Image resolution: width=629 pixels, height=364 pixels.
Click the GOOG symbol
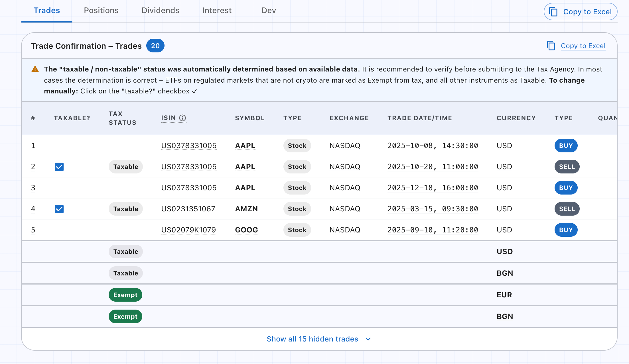246,230
